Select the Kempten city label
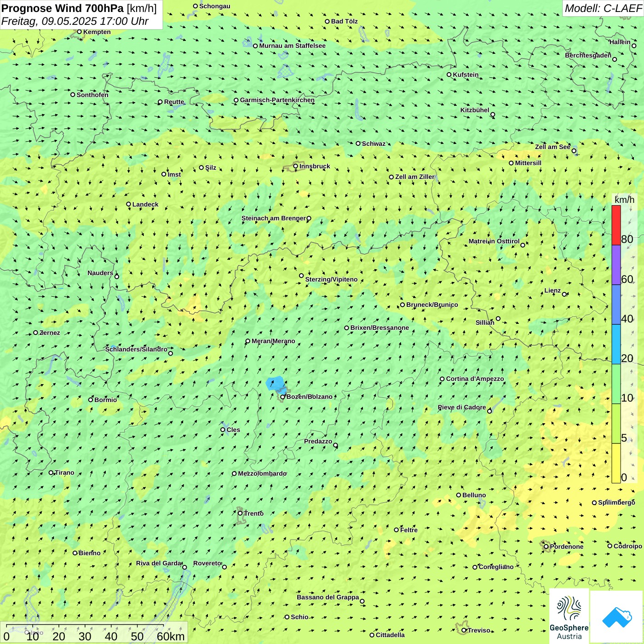The height and width of the screenshot is (644, 644). [97, 32]
